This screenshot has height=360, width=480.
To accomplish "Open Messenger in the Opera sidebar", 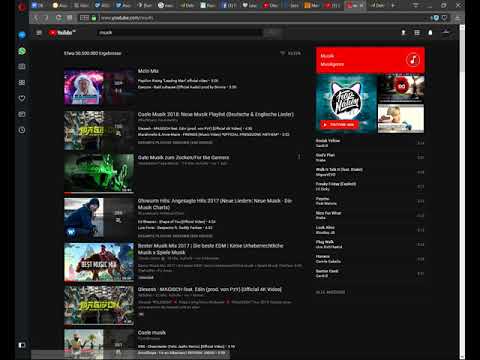I will [x=22, y=35].
